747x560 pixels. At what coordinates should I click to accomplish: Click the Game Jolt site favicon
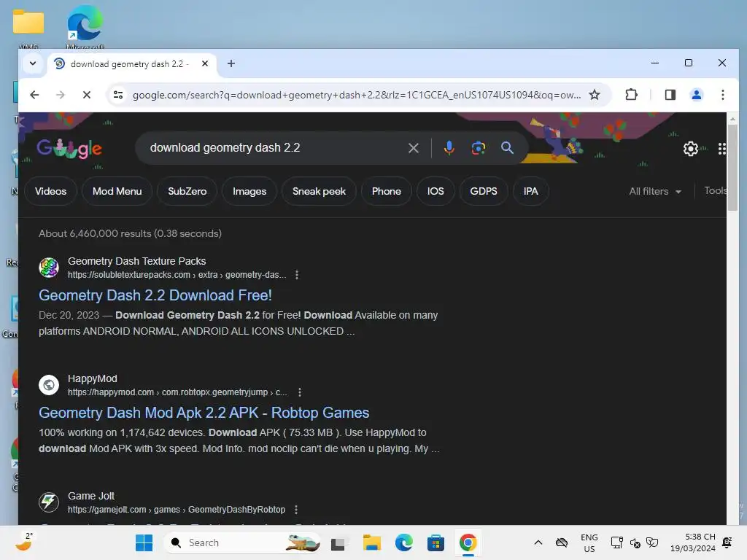pyautogui.click(x=49, y=502)
